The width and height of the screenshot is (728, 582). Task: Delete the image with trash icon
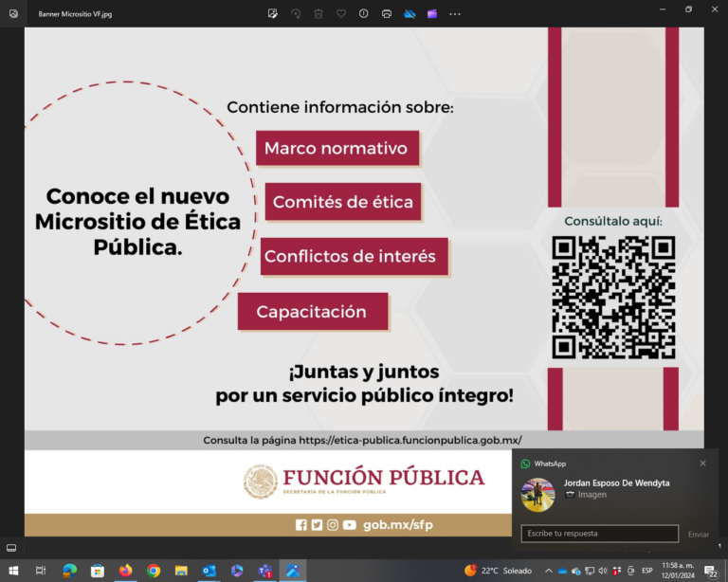pyautogui.click(x=318, y=14)
